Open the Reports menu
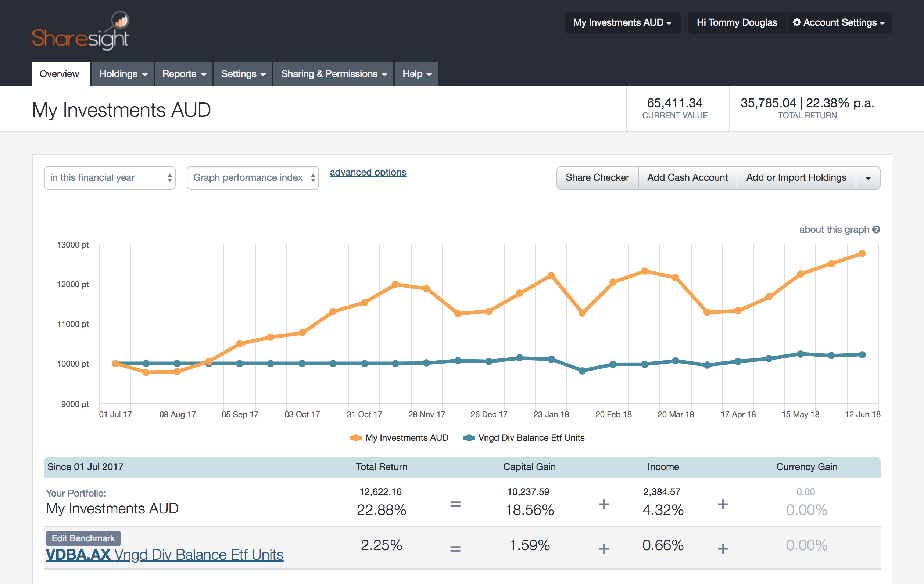Screen dimensions: 924x584 point(183,73)
